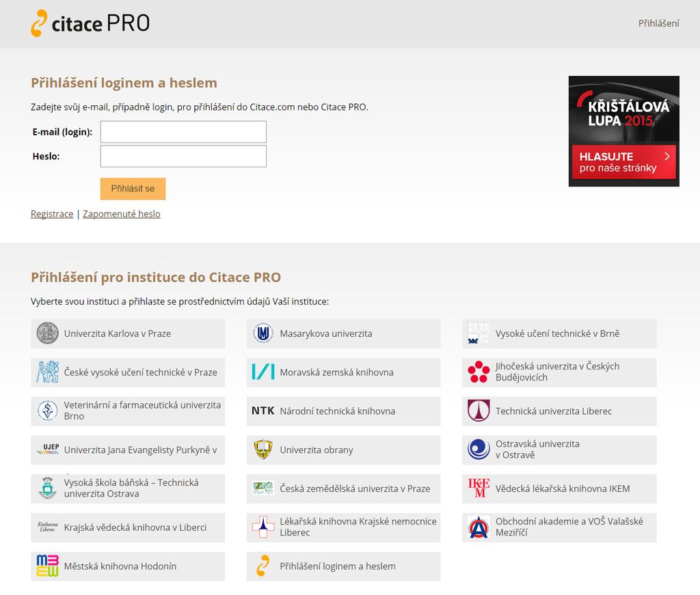Image resolution: width=700 pixels, height=595 pixels.
Task: Choose Veterinární a farmaceutická univerzita Brno
Action: (x=128, y=411)
